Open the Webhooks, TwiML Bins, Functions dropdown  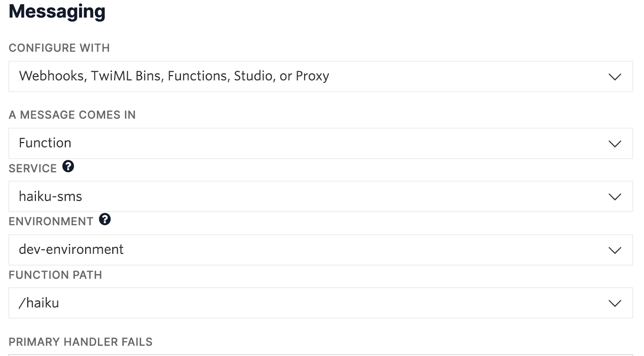321,77
